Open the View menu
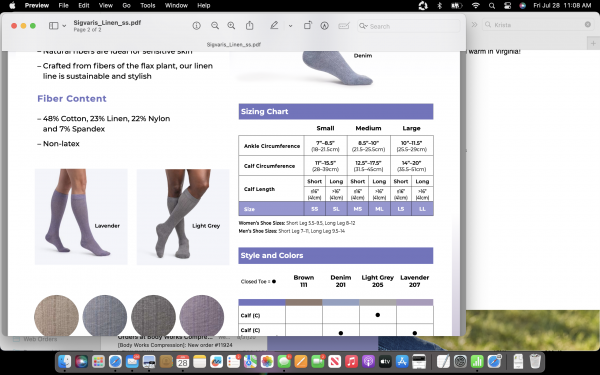The height and width of the screenshot is (375, 600). (x=106, y=5)
